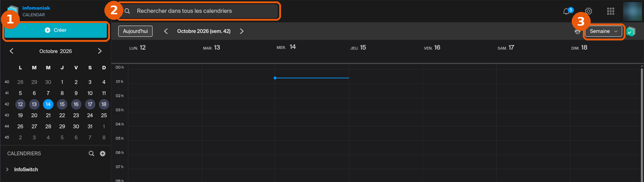Image resolution: width=644 pixels, height=182 pixels.
Task: Select day 31 in mini calendar
Action: coord(90,126)
